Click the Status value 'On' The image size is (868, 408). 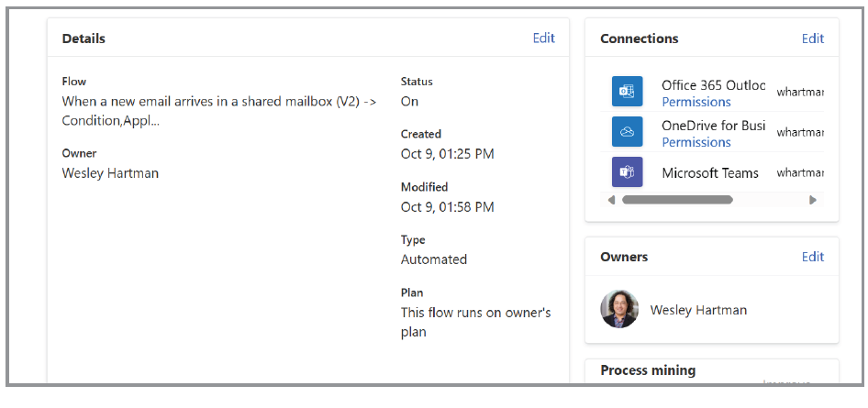point(409,102)
